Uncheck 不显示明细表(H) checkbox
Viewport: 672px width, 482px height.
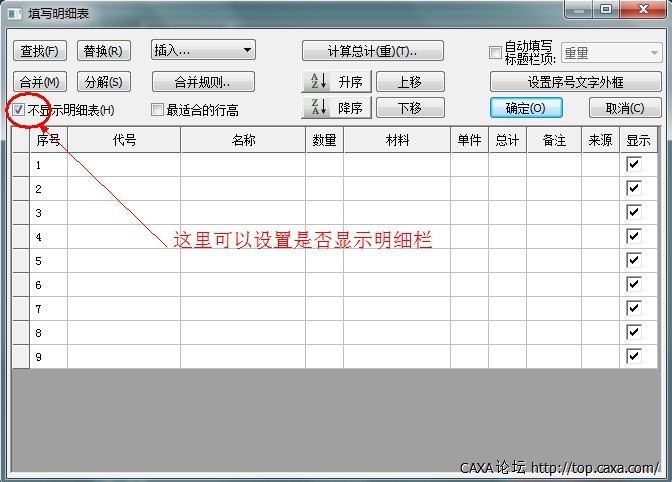(x=18, y=110)
